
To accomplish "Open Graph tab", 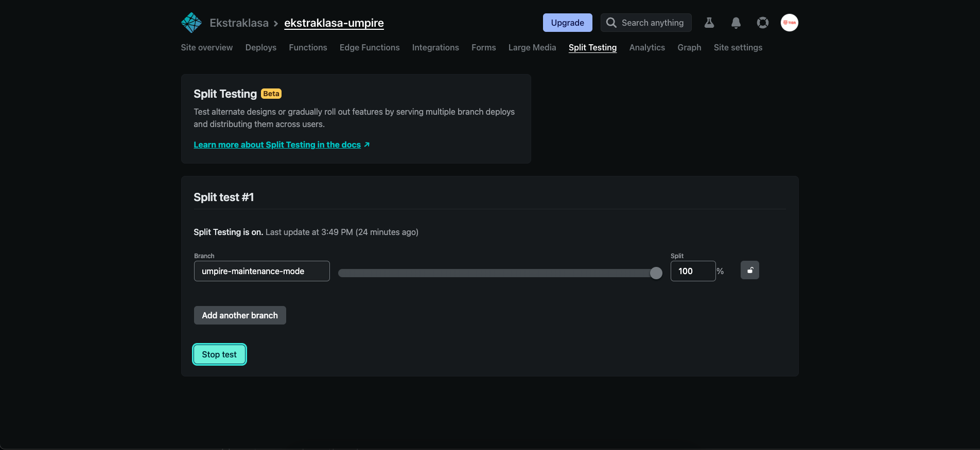I will (x=689, y=47).
